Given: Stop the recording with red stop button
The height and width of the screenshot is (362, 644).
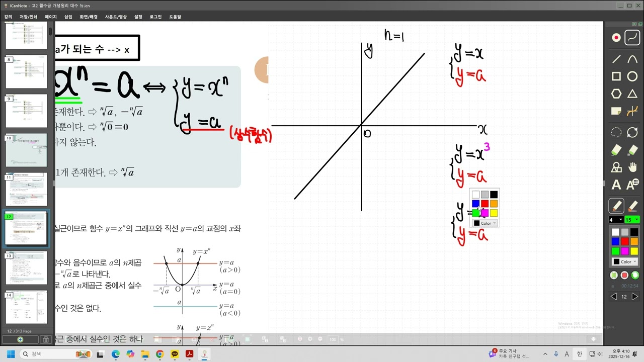Looking at the screenshot, I should coord(624,275).
